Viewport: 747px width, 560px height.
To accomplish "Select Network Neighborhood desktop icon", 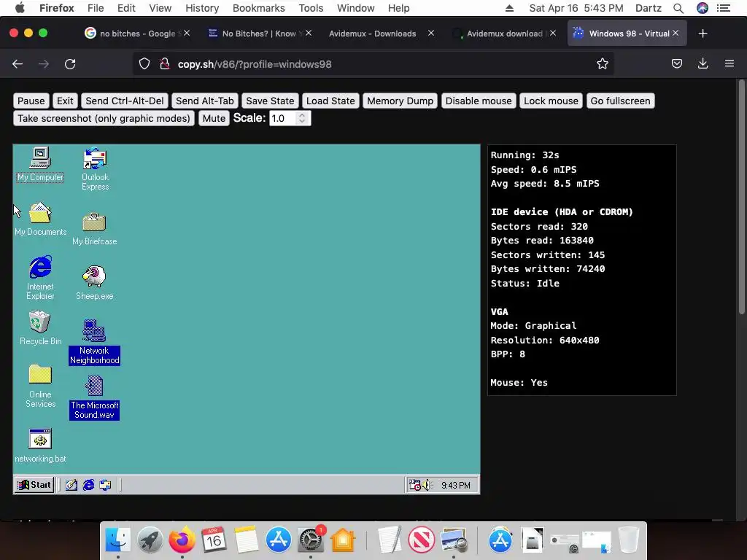I will [94, 342].
